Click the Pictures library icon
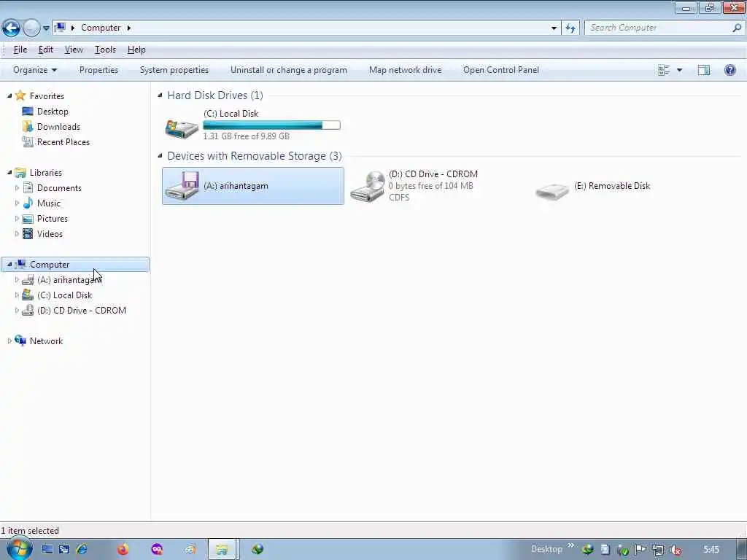The image size is (747, 560). pyautogui.click(x=28, y=219)
